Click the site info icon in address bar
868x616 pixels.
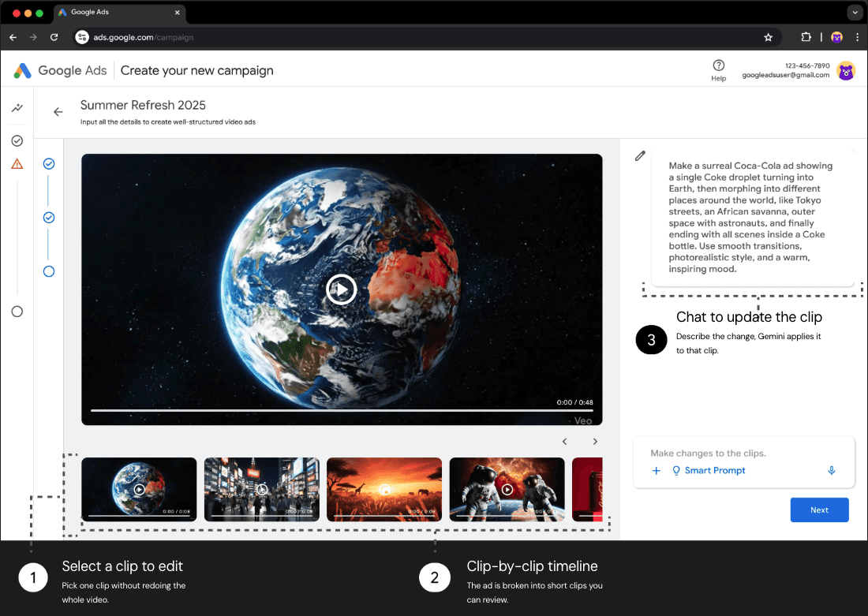[x=82, y=37]
